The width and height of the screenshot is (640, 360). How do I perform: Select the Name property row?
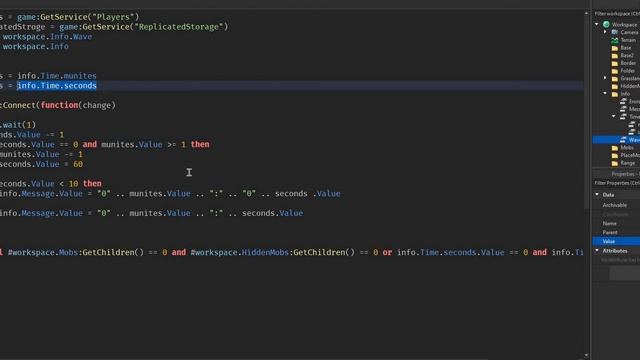(x=616, y=223)
